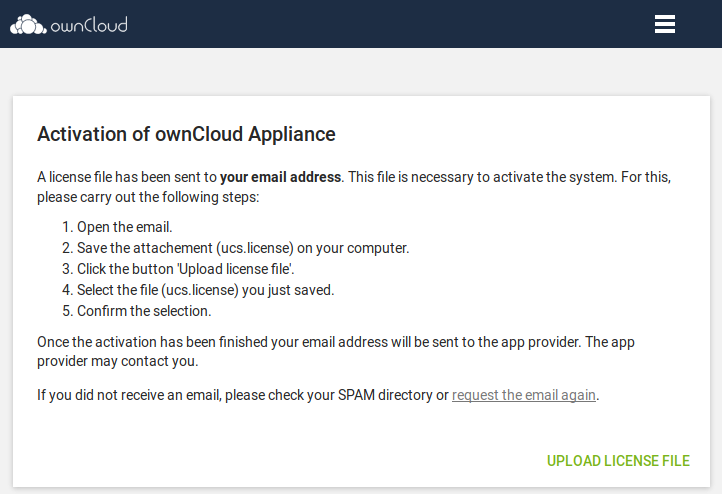The height and width of the screenshot is (494, 722).
Task: Click the 'If you did not receive an email' sentence
Action: (x=318, y=395)
